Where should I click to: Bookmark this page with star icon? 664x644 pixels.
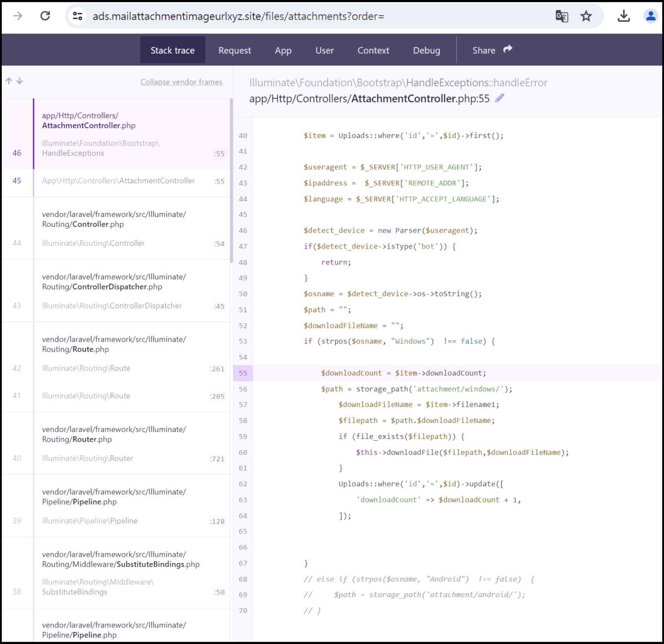pos(586,16)
